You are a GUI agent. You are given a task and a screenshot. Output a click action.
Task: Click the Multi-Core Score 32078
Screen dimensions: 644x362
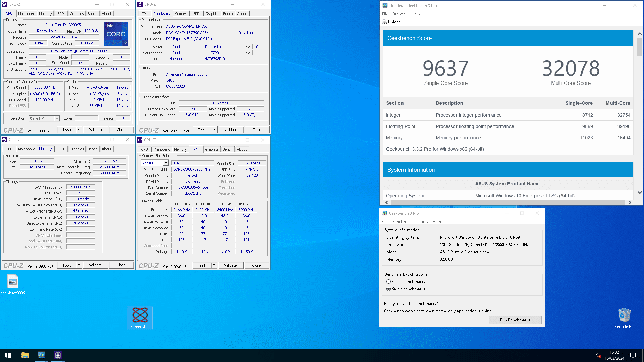pos(571,68)
